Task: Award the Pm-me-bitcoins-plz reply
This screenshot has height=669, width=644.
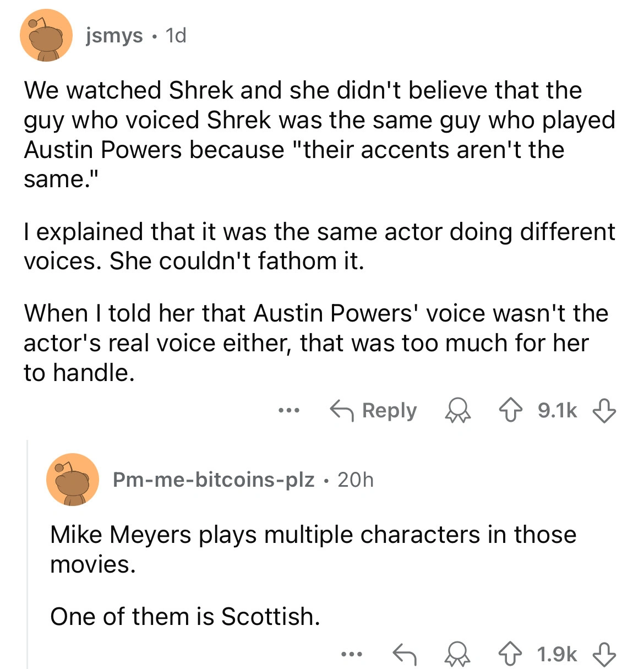Action: click(x=458, y=654)
